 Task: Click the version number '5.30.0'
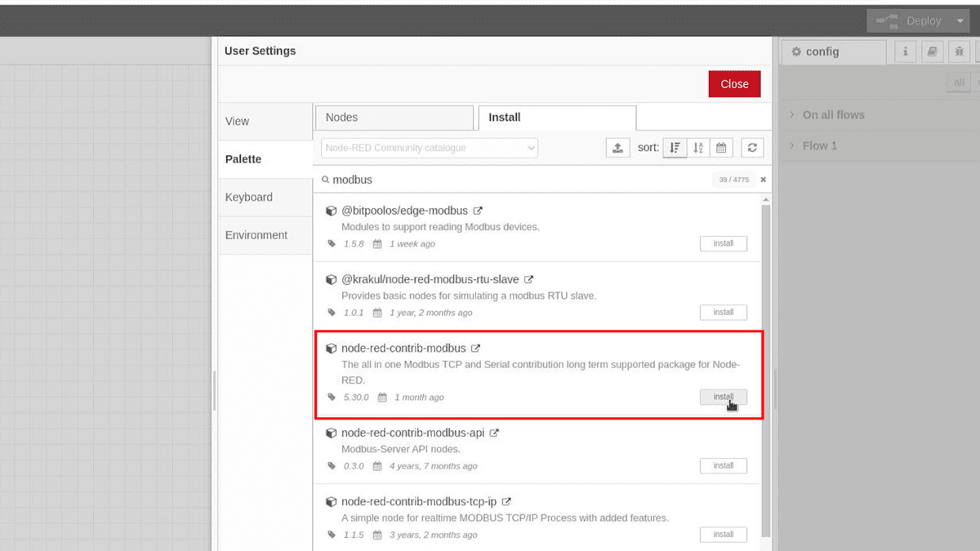356,398
